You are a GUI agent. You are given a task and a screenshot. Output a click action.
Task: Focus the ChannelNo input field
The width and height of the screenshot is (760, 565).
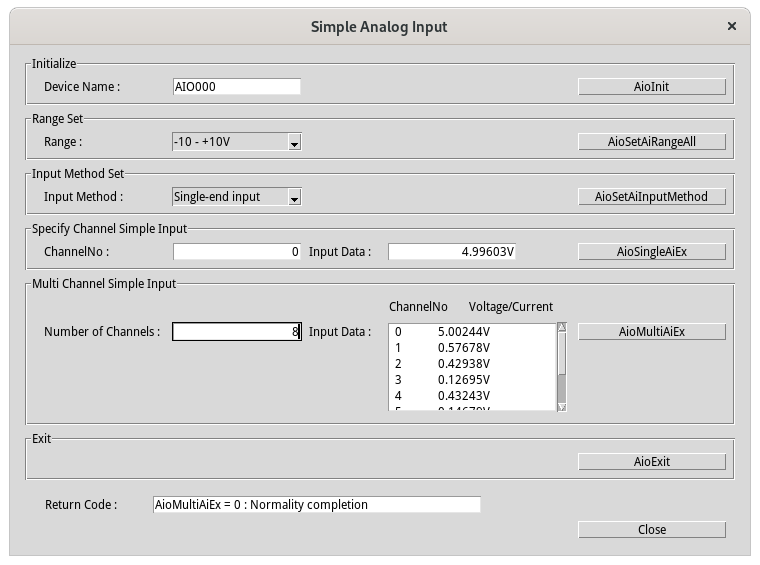tap(236, 252)
